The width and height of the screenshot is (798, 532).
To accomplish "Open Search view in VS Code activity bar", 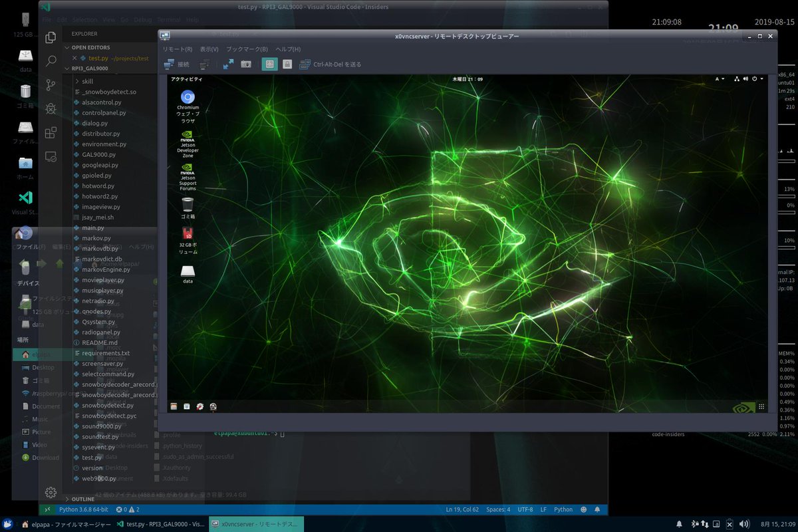I will 51,61.
